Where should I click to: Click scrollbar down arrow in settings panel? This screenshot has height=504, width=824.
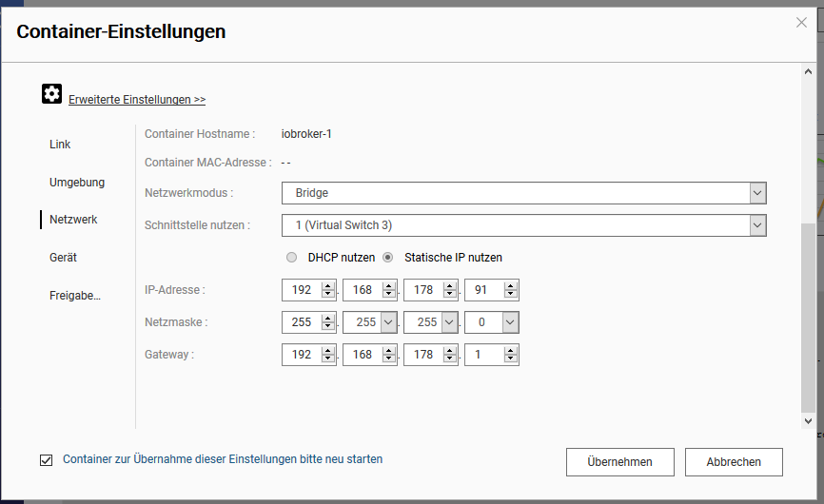pyautogui.click(x=808, y=419)
